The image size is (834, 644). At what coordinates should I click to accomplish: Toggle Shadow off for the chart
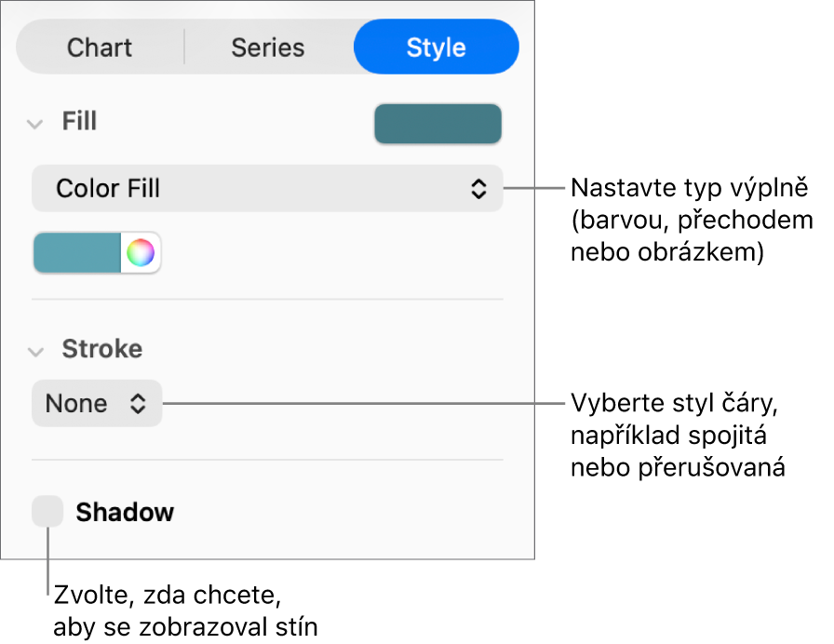47,511
